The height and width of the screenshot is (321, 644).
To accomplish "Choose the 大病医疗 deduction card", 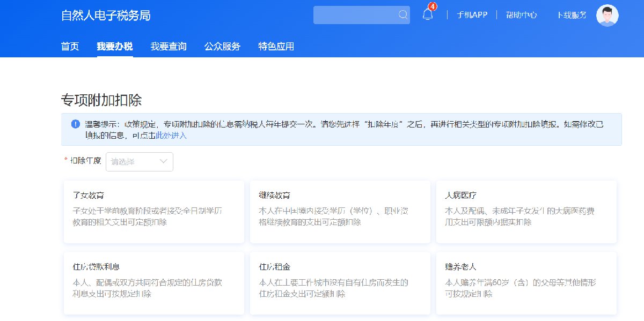I will tap(526, 212).
